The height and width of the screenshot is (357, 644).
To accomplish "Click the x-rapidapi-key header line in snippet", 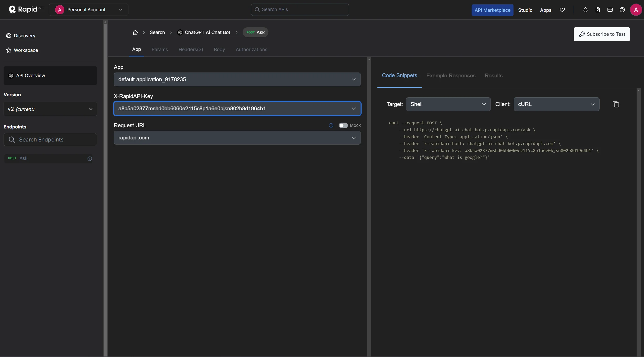I will click(499, 151).
